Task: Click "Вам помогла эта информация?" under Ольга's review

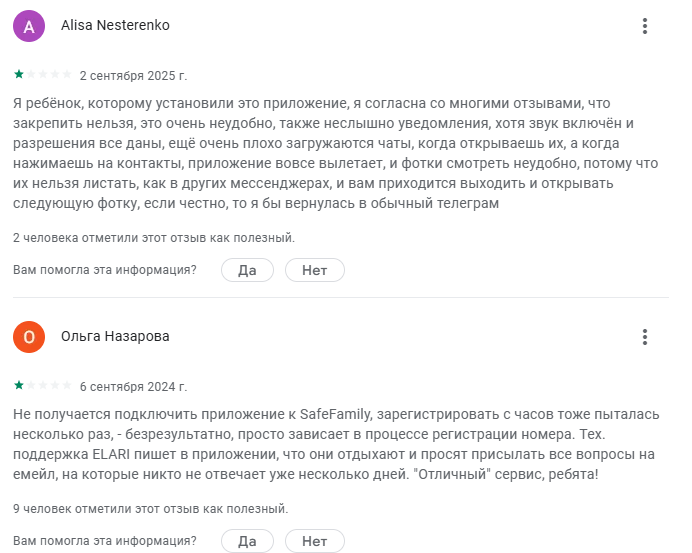Action: 105,542
